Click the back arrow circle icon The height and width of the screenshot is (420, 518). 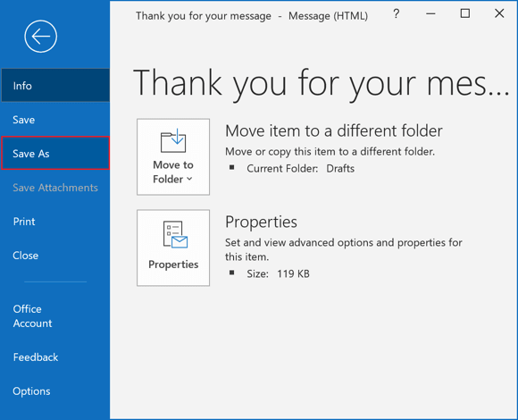(x=40, y=37)
